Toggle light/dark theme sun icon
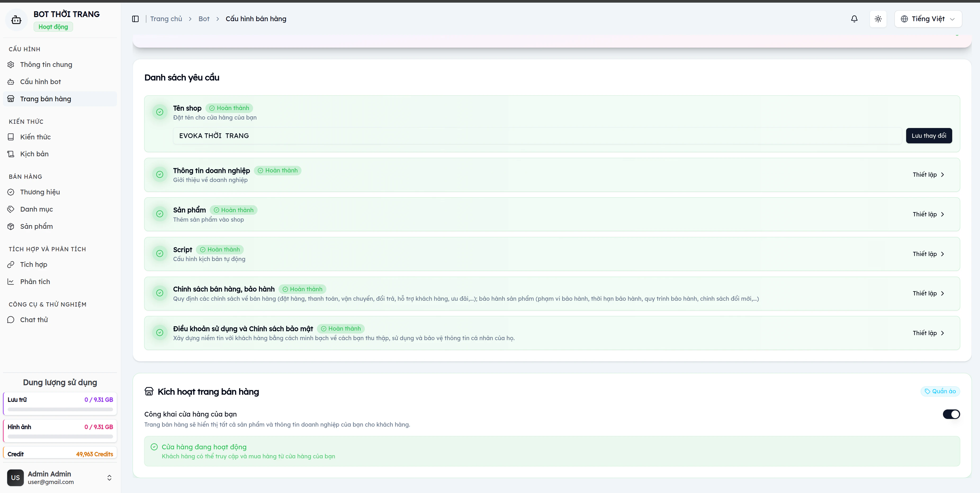Image resolution: width=980 pixels, height=493 pixels. (x=878, y=19)
